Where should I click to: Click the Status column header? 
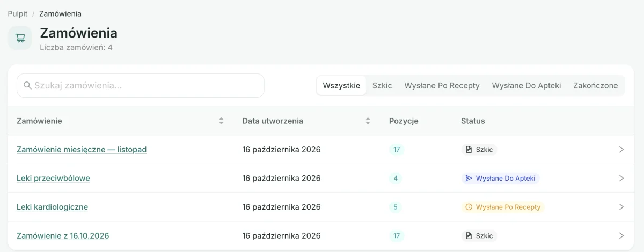tap(473, 121)
